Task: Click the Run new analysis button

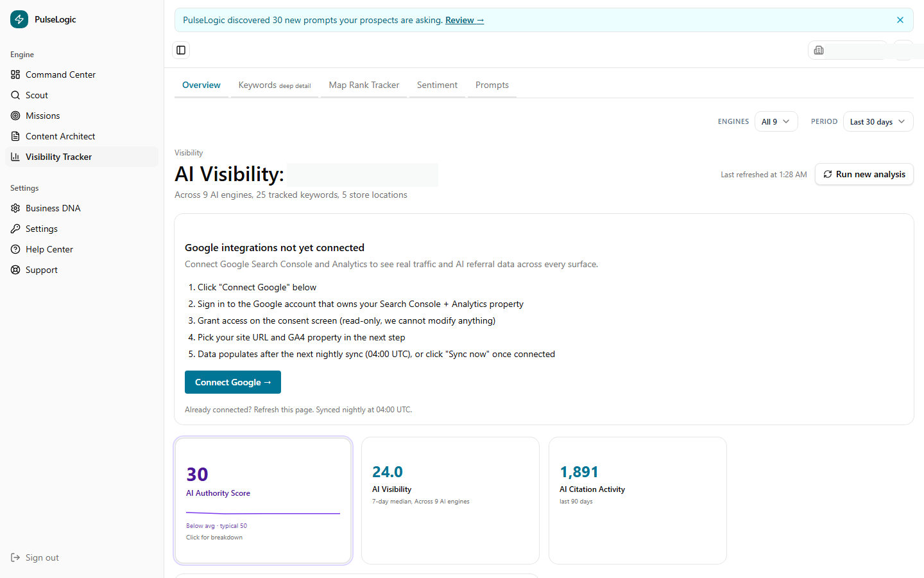Action: click(864, 174)
